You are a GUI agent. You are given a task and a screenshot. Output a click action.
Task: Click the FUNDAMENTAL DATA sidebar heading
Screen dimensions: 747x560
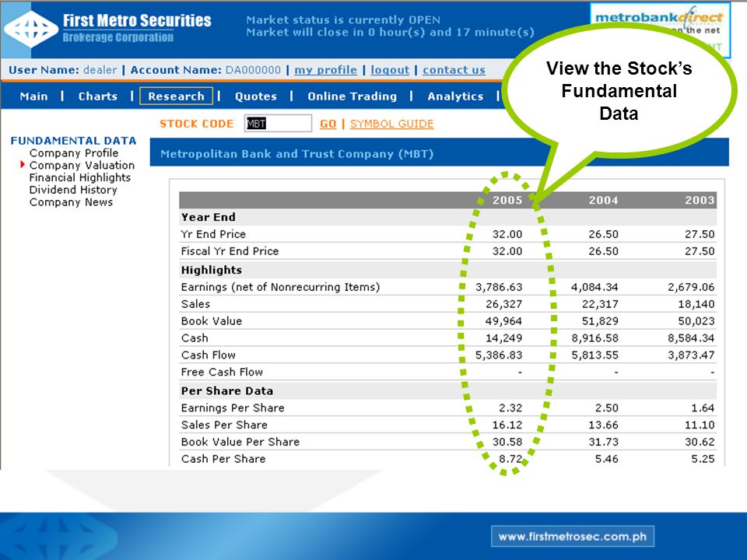tap(73, 141)
